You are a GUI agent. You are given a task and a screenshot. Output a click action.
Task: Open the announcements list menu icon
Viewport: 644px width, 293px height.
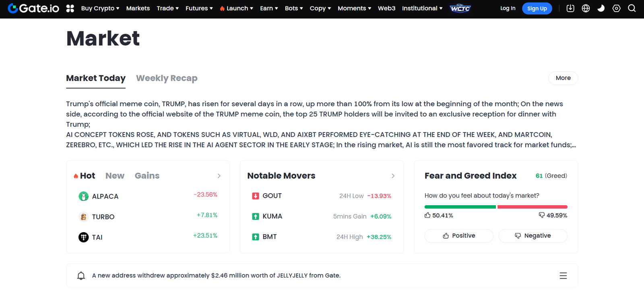click(563, 276)
